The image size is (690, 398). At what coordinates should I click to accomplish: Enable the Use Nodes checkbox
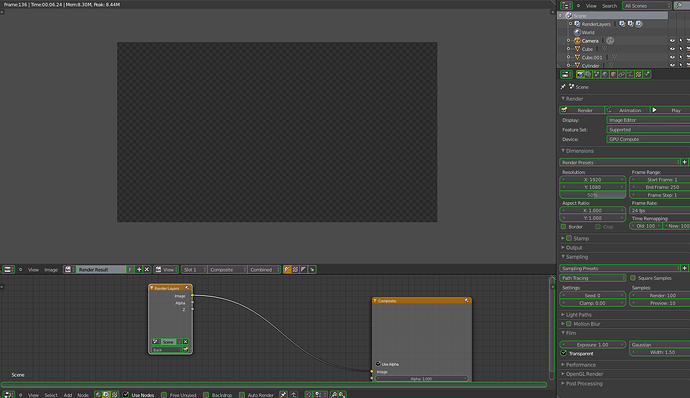126,394
